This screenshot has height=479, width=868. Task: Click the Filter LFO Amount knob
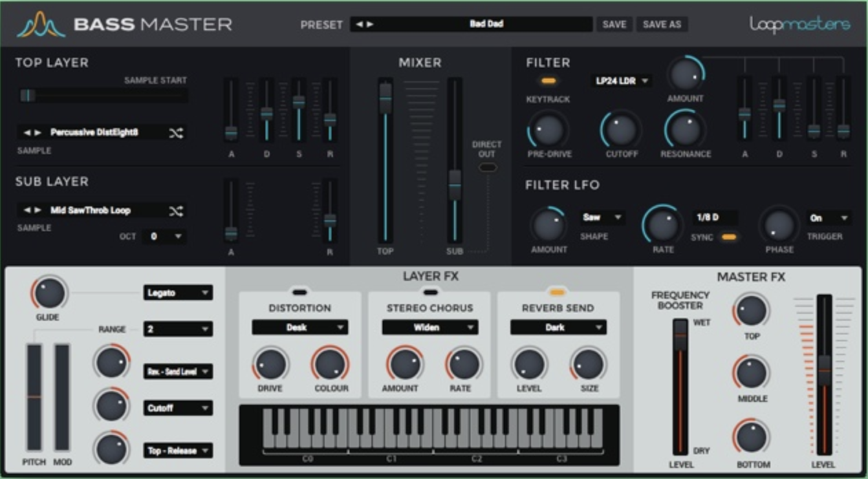[x=548, y=224]
